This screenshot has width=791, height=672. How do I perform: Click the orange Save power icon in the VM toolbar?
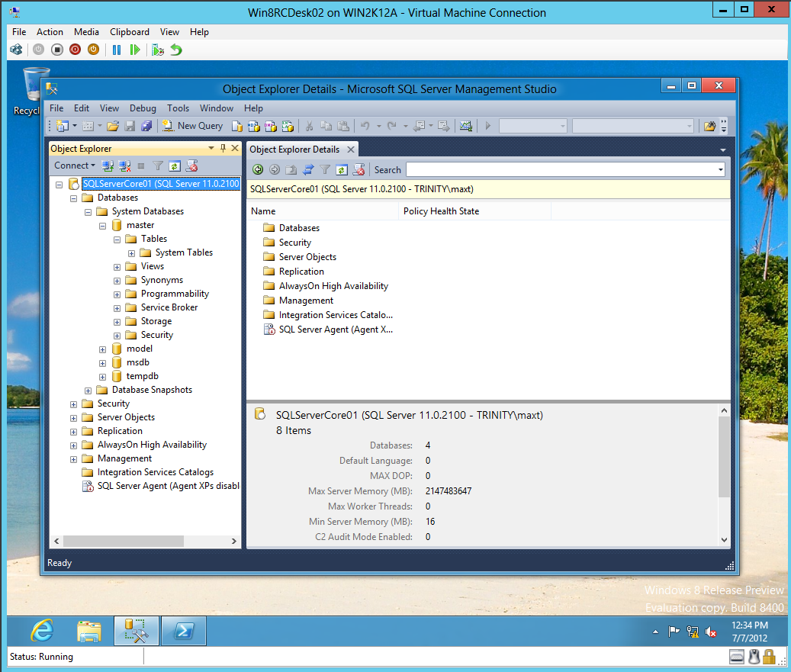click(x=93, y=50)
